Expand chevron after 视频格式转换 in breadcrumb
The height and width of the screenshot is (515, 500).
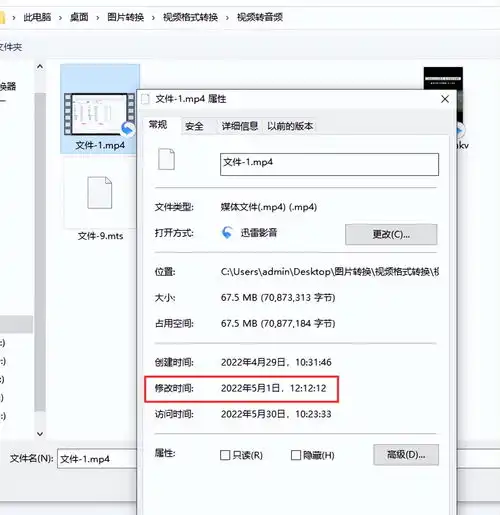[227, 18]
